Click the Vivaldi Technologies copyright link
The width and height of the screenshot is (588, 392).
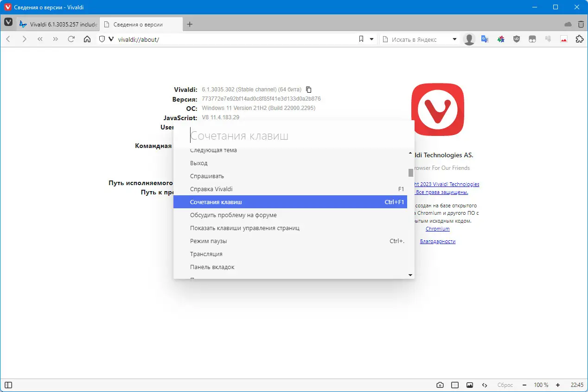pos(447,184)
